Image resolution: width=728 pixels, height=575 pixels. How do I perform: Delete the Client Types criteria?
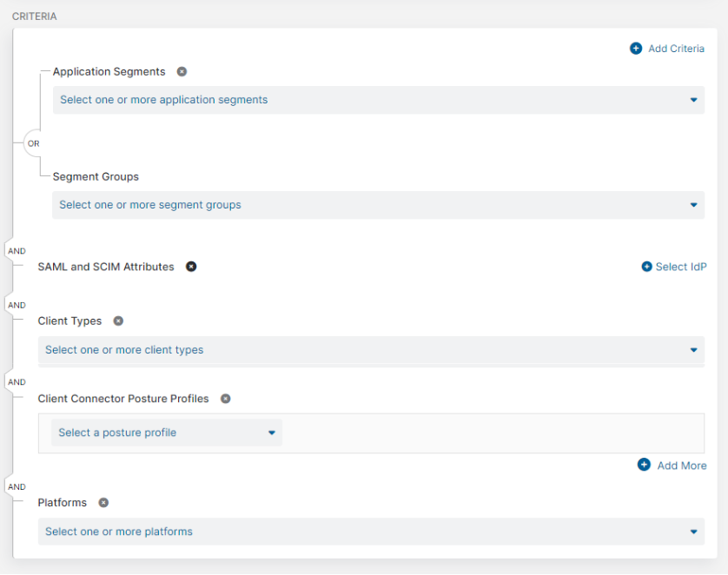click(x=118, y=321)
